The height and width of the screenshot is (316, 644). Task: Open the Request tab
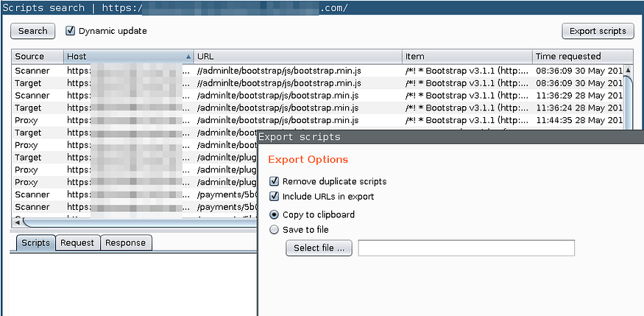[77, 243]
